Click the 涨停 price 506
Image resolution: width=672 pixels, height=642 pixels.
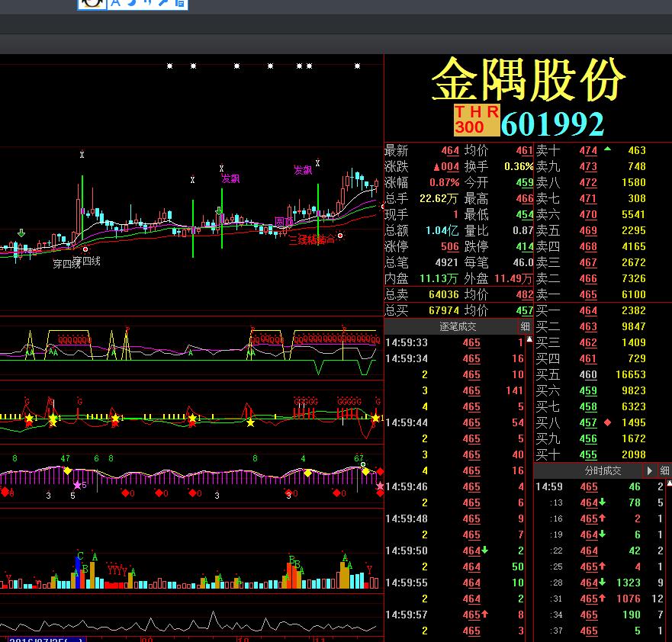point(450,247)
